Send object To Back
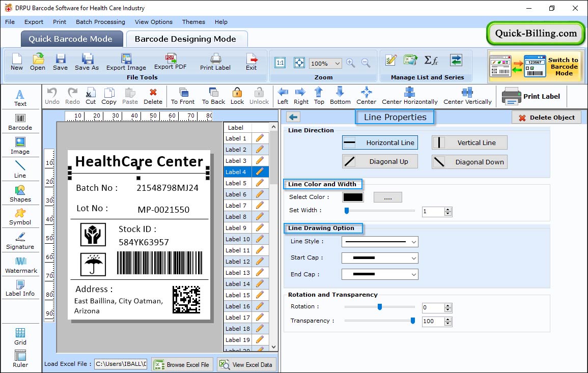The width and height of the screenshot is (588, 373). [x=213, y=96]
